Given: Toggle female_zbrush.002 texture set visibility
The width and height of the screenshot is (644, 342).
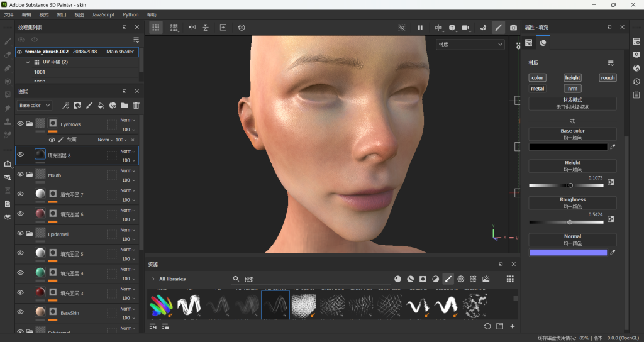Looking at the screenshot, I should pos(19,52).
